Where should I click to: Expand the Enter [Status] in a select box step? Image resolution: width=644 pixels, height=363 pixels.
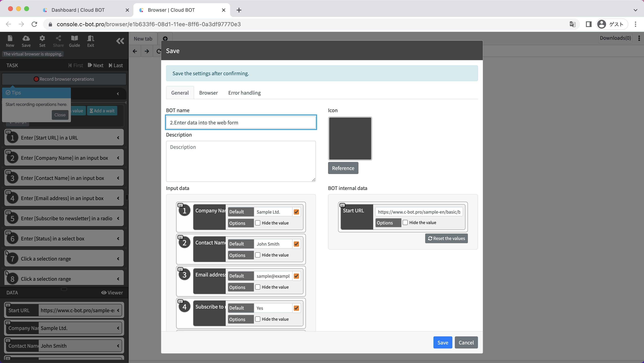point(118,239)
